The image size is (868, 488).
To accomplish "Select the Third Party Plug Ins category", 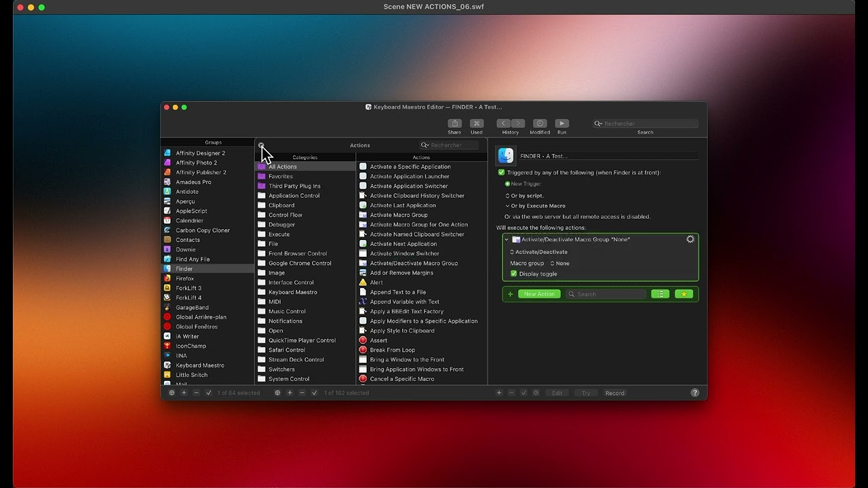I will pyautogui.click(x=306, y=186).
